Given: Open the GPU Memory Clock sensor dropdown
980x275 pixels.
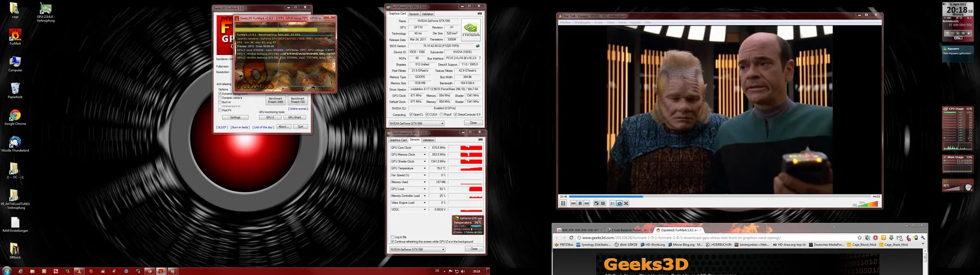Looking at the screenshot, I should [x=425, y=154].
